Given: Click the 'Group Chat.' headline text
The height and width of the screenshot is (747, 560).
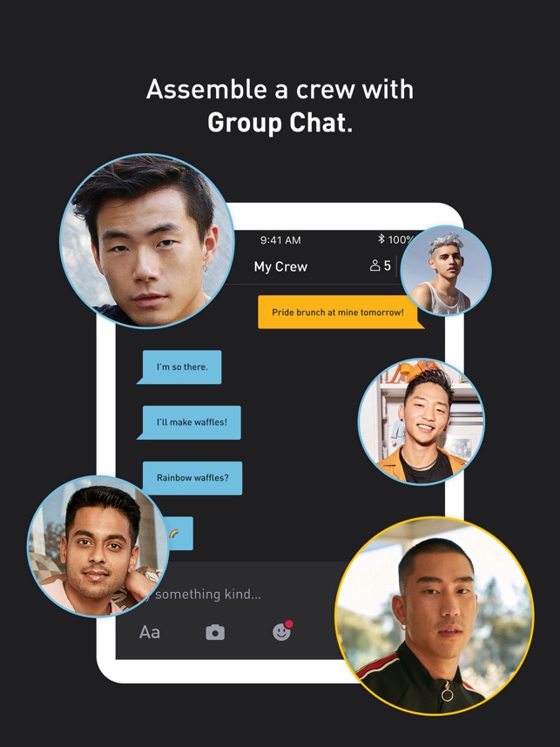Looking at the screenshot, I should [x=280, y=123].
